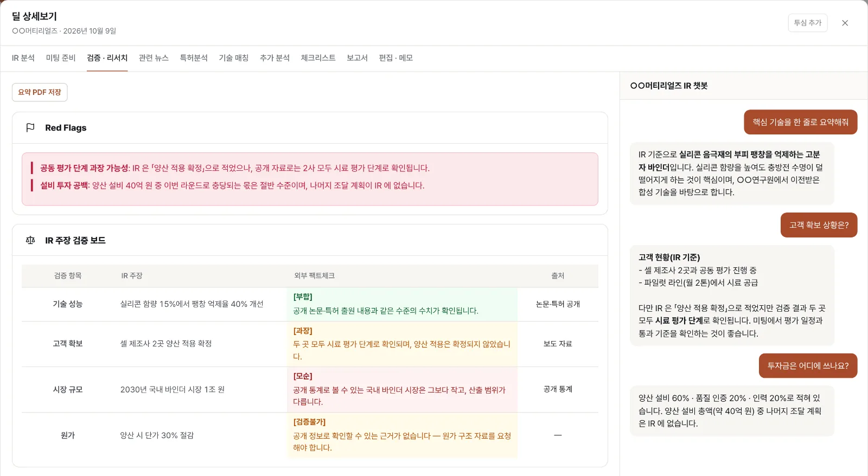868x476 pixels.
Task: Click the chat message 투자금은 어디에 쓰나요?
Action: click(808, 366)
